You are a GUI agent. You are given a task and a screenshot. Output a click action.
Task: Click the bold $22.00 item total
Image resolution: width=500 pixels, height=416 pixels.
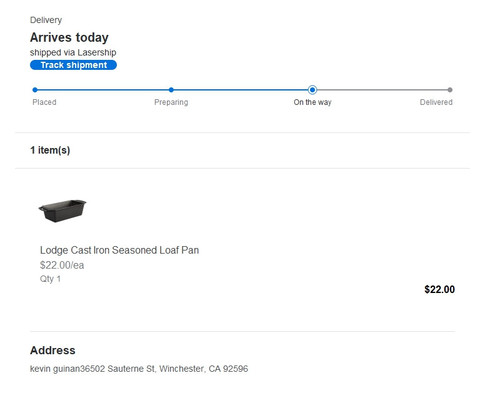(x=439, y=289)
